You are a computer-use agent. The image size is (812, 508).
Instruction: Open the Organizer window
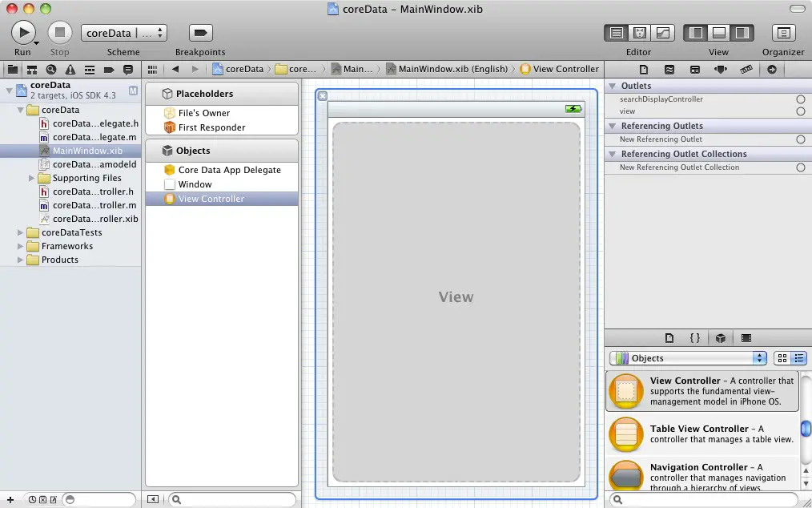(x=783, y=33)
